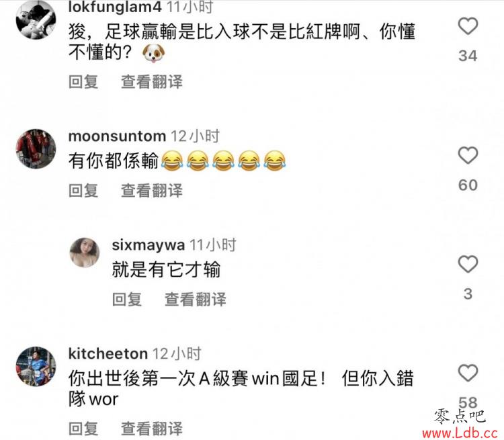Reply (回复) to kitcheeton's comment
Screen dimensions: 504x440
click(83, 429)
